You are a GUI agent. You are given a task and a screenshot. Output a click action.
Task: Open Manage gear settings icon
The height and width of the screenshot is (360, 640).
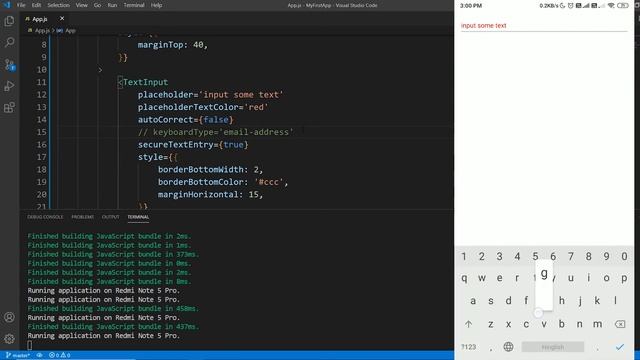pyautogui.click(x=9, y=339)
